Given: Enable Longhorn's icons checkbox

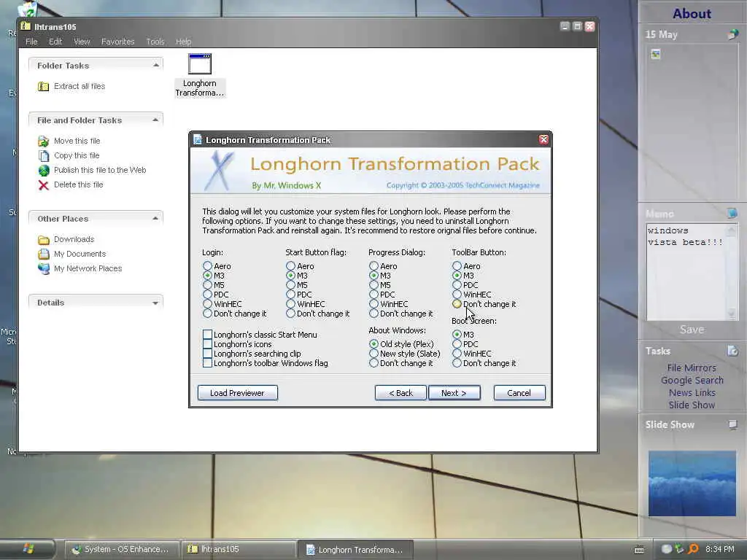Looking at the screenshot, I should (x=207, y=344).
